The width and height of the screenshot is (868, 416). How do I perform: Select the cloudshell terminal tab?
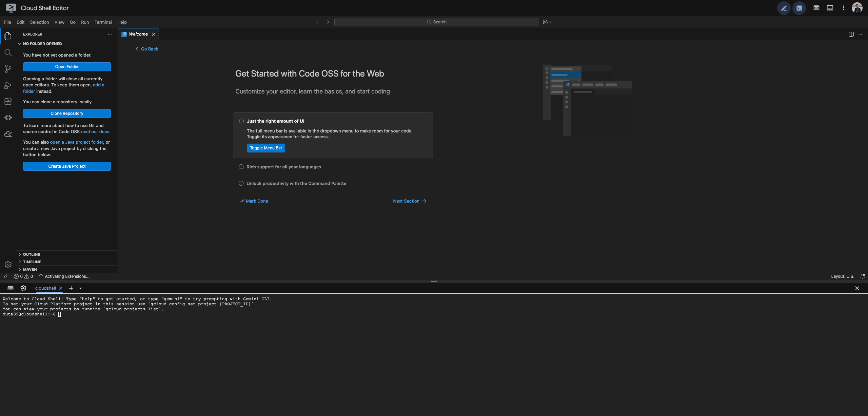(45, 288)
